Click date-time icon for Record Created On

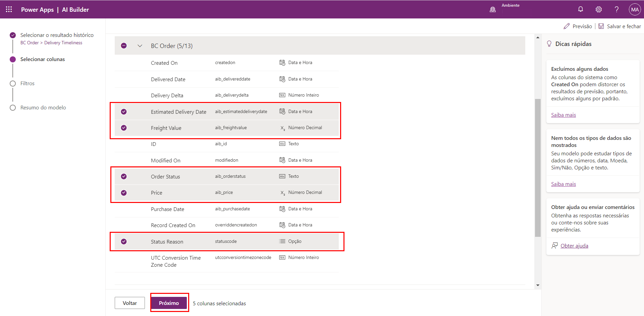click(x=282, y=225)
